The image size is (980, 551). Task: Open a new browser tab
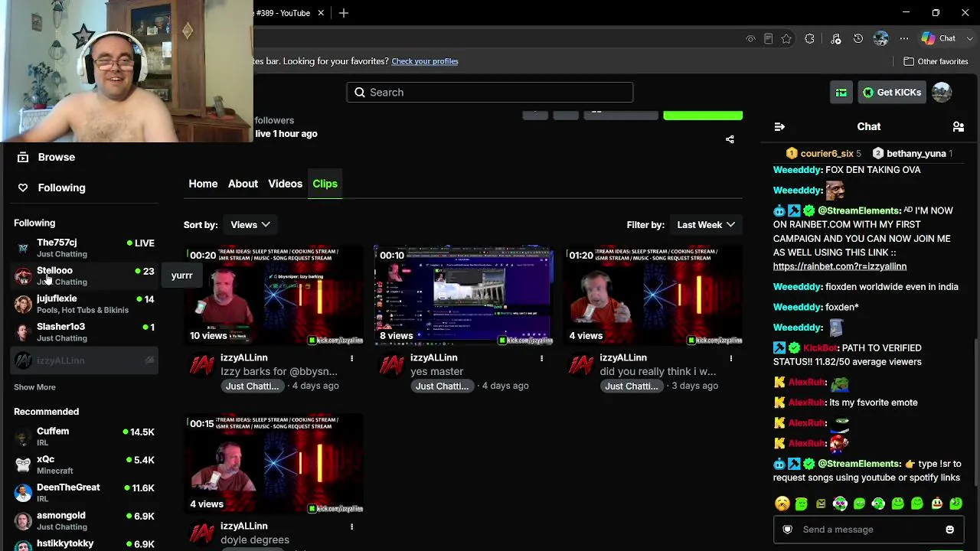[344, 13]
